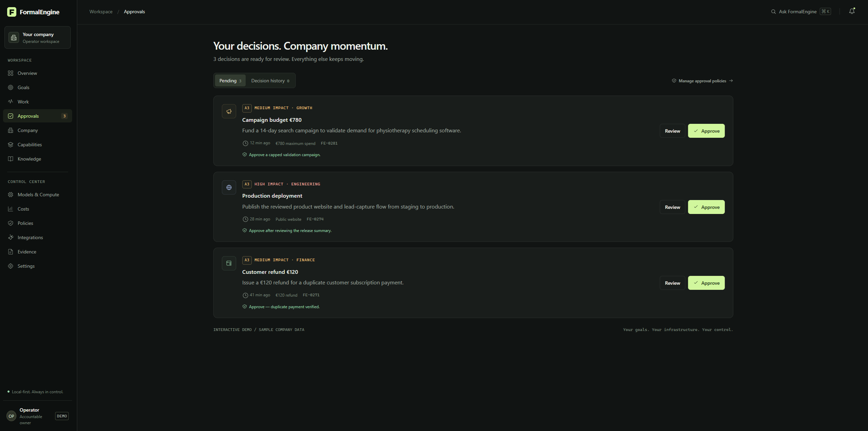
Task: Click the Campaign budget €780 title
Action: point(272,120)
